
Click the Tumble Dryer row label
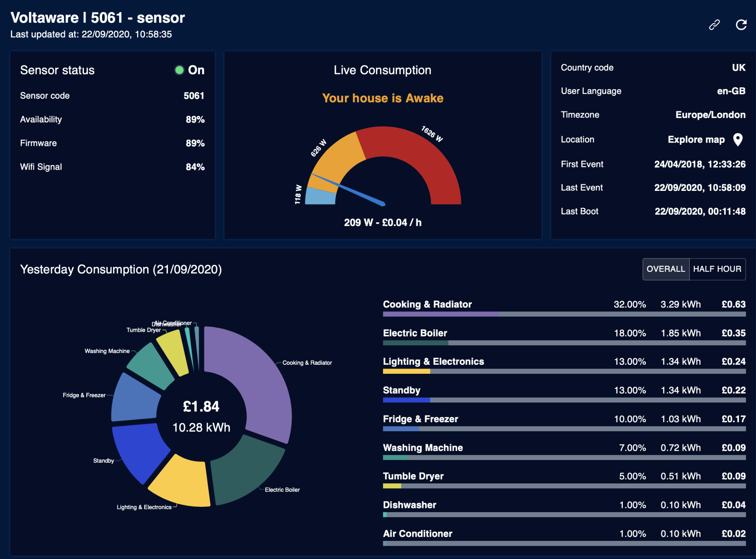(413, 476)
